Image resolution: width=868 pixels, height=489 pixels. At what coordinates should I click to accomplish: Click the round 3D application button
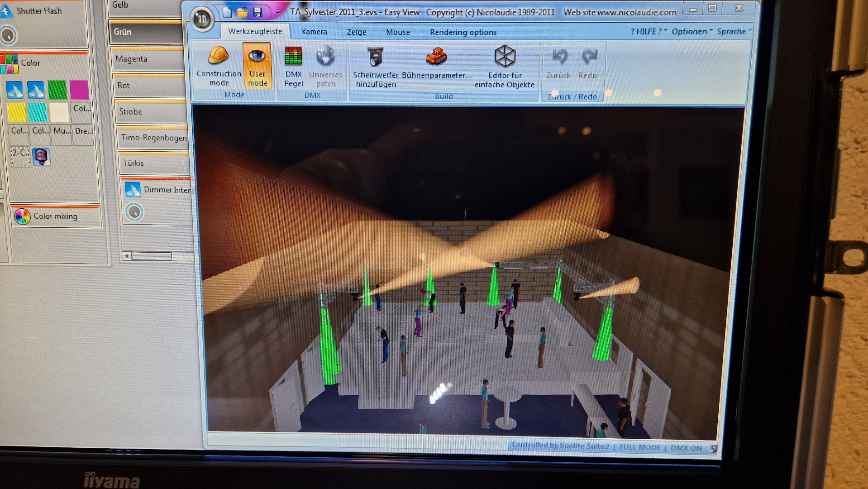coord(202,19)
